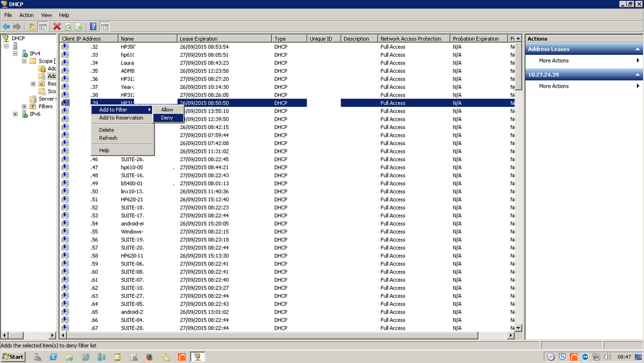Collapse the server node in tree
This screenshot has height=363, width=644.
[x=6, y=46]
